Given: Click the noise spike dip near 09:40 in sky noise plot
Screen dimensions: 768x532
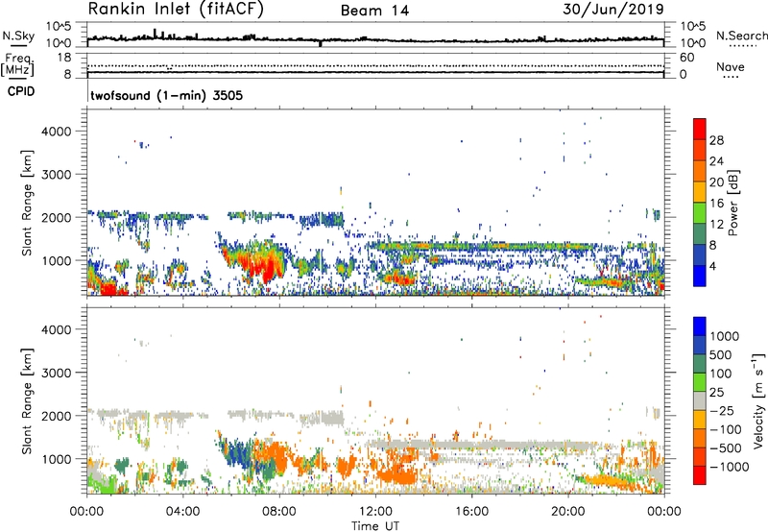Looking at the screenshot, I should pyautogui.click(x=321, y=43).
